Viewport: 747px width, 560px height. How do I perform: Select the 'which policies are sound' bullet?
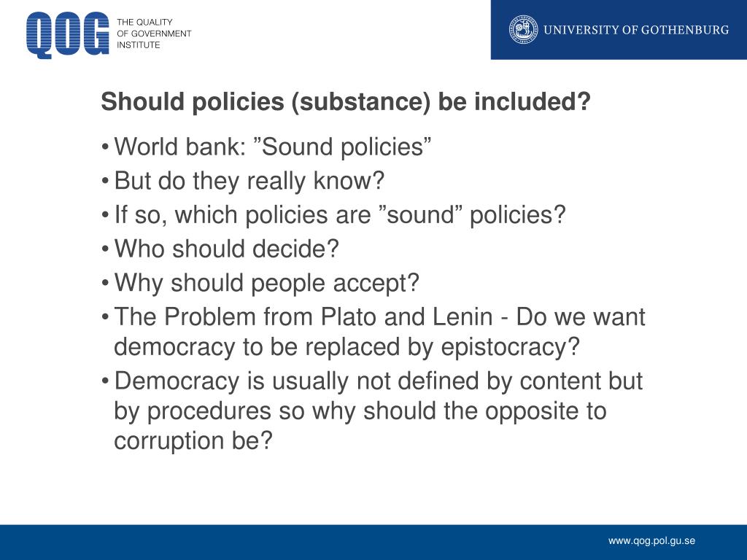tap(340, 215)
